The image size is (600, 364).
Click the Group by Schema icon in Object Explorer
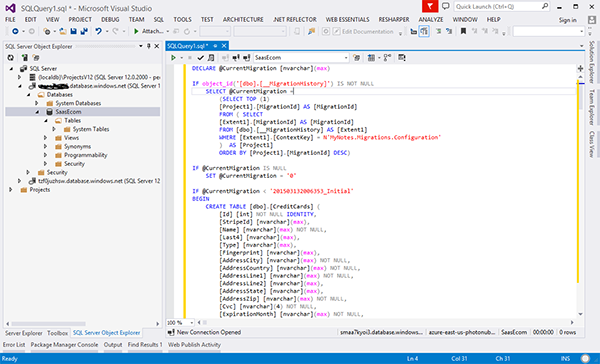click(36, 57)
